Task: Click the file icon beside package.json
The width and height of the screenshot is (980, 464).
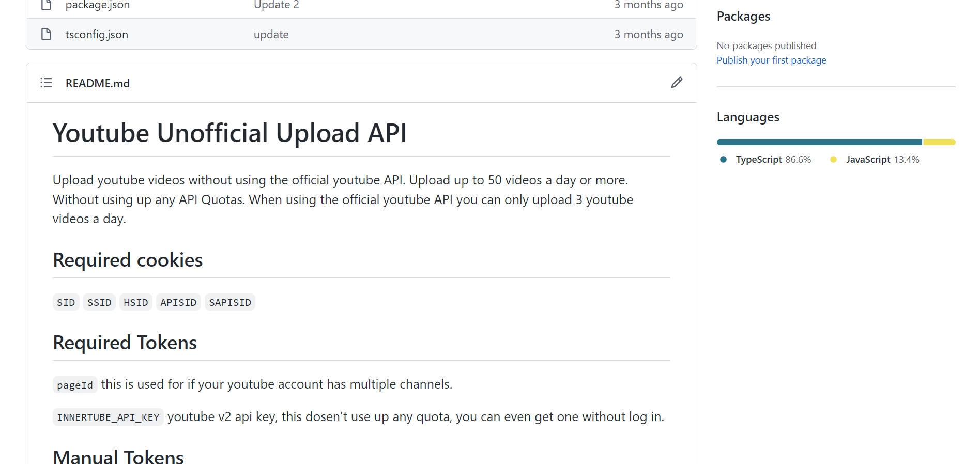Action: click(46, 5)
